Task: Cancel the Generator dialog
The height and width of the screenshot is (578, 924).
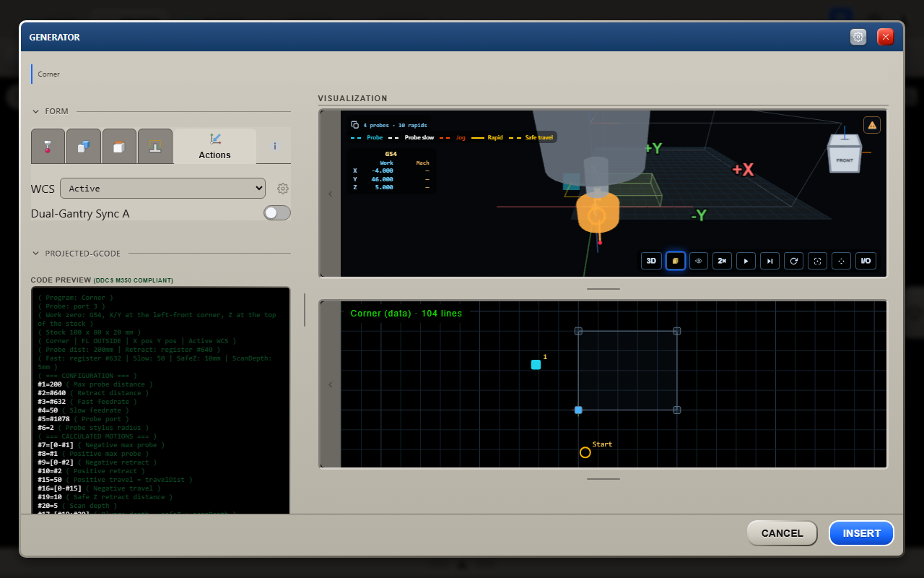Action: click(x=782, y=533)
